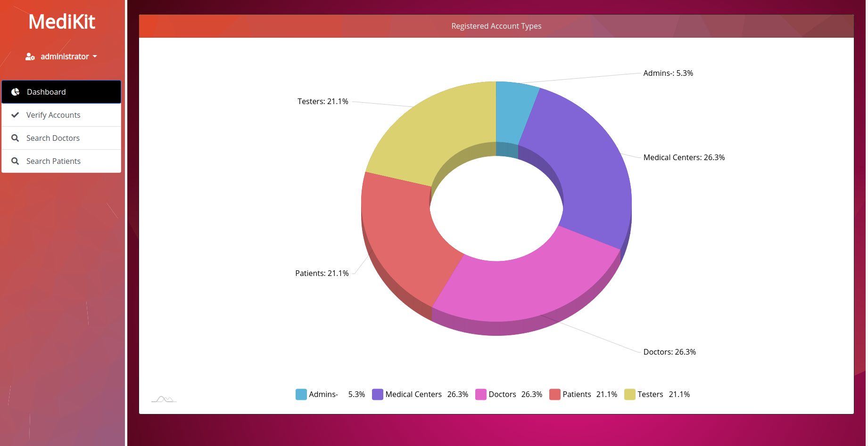
Task: Toggle the Patients legend swatch
Action: (x=555, y=394)
